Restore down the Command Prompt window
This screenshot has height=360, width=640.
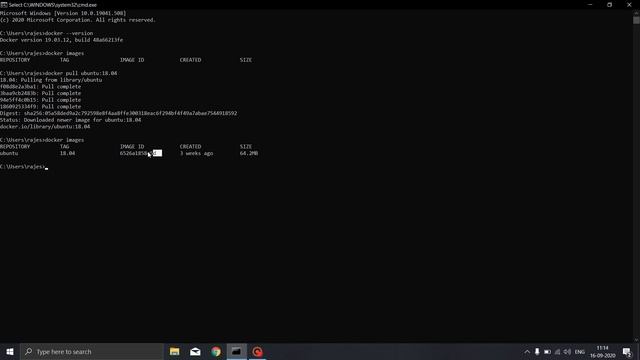pos(609,5)
